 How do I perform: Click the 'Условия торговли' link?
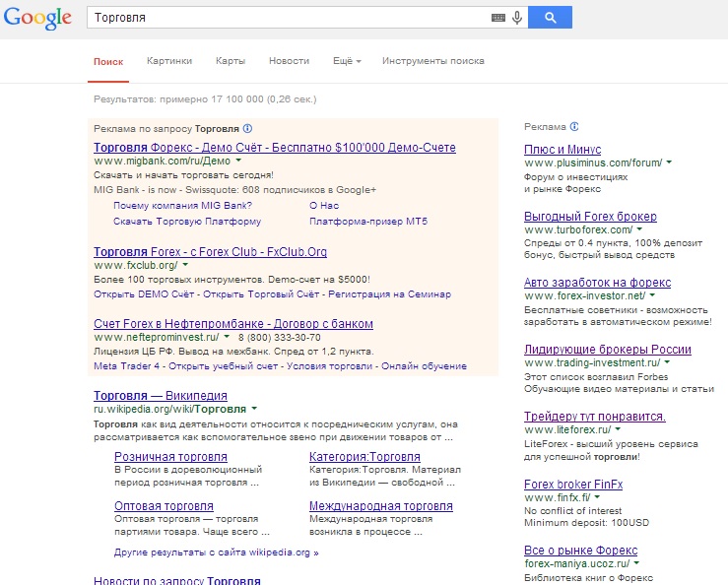[x=330, y=365]
